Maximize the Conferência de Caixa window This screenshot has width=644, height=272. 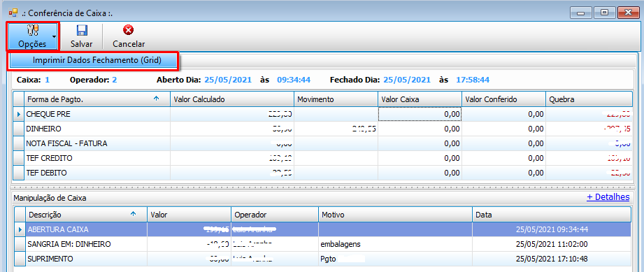(604, 13)
